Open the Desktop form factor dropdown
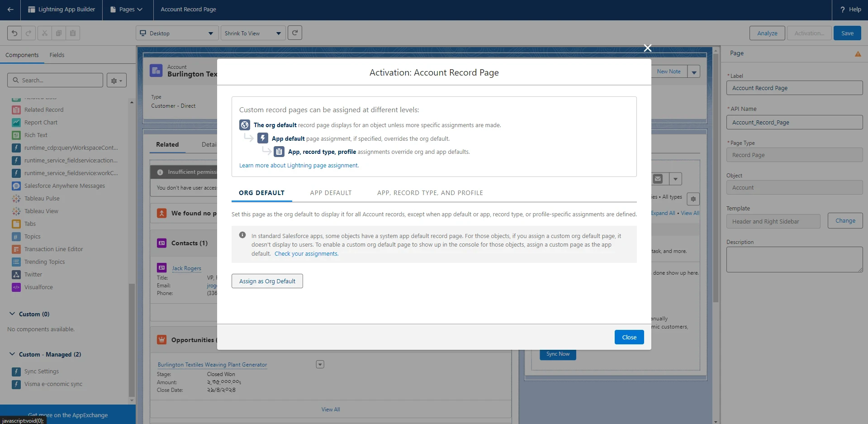868x424 pixels. [177, 33]
